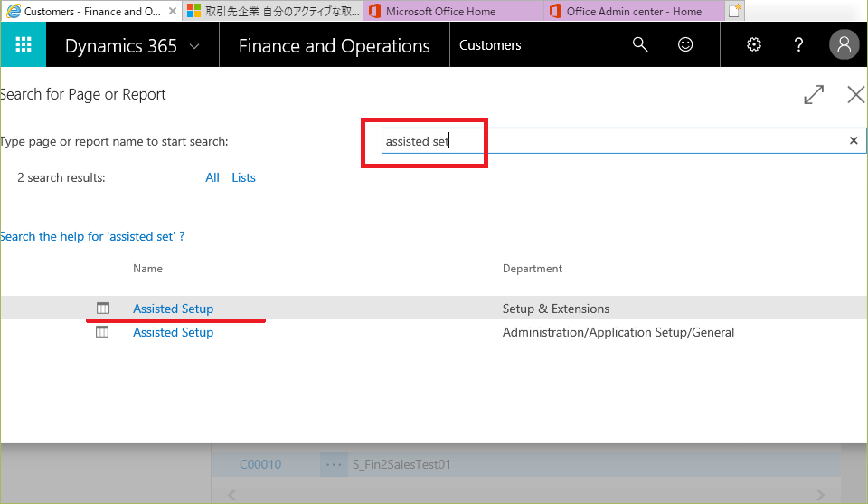Open the smiley feedback icon
Viewport: 868px width, 504px height.
(x=685, y=44)
